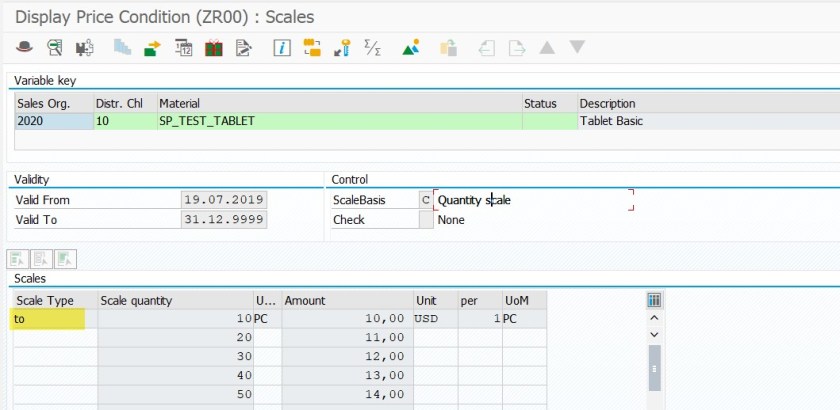Screen dimensions: 840x410
Task: Click the red gift box icon
Action: click(x=213, y=47)
